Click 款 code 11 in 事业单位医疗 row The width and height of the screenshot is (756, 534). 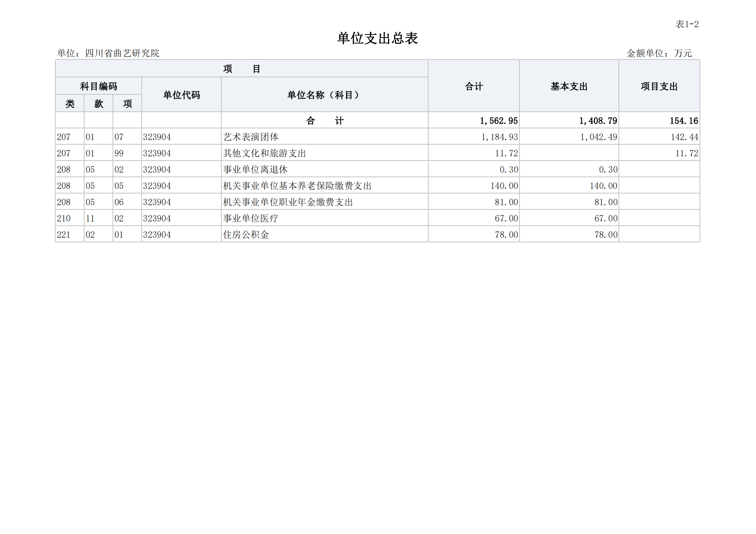coord(90,219)
